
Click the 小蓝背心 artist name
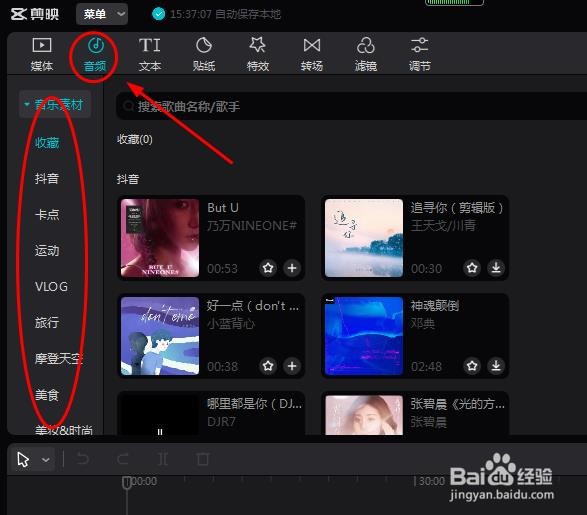pos(231,323)
